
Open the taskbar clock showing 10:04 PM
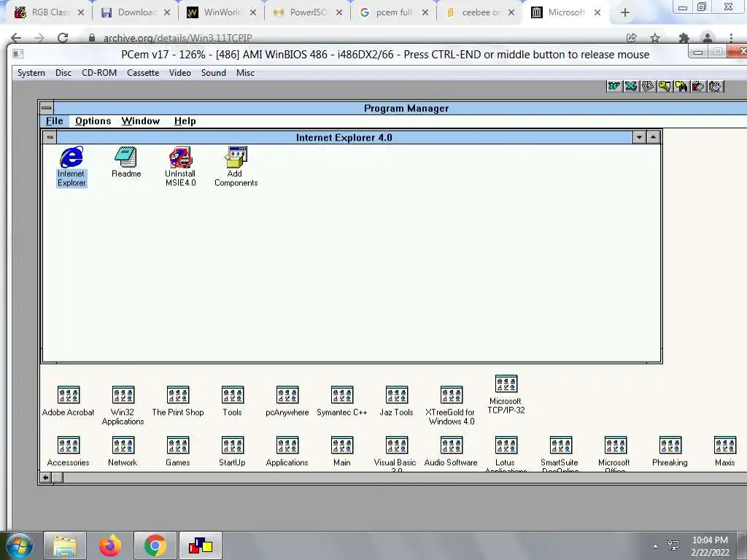click(x=710, y=546)
